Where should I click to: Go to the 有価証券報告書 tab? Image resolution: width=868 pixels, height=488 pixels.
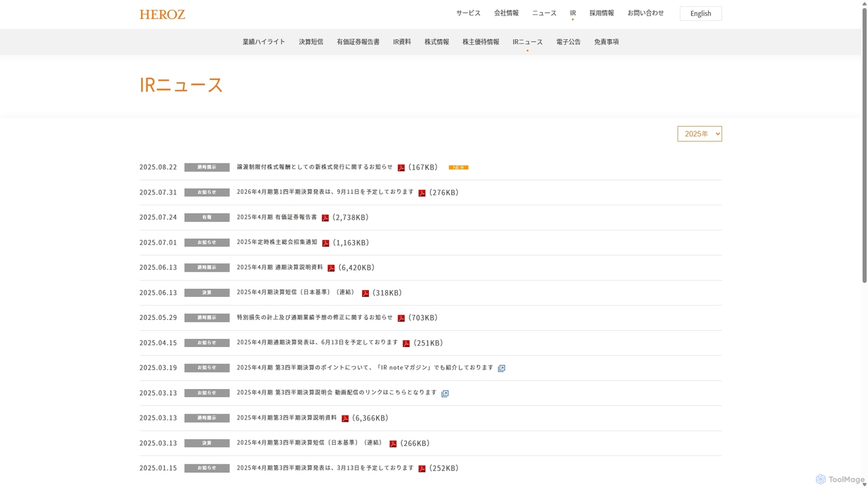tap(358, 41)
